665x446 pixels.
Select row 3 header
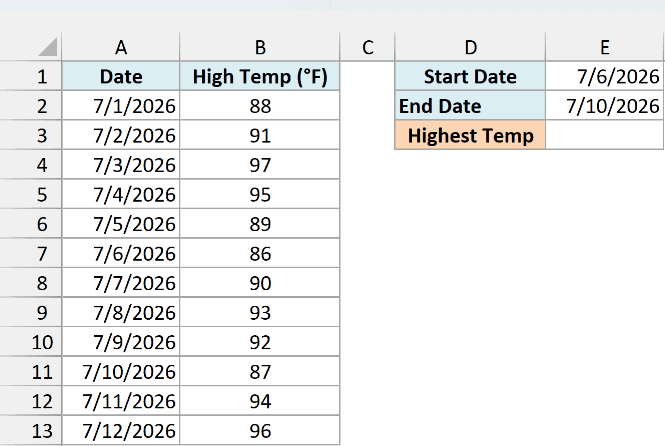click(x=31, y=135)
